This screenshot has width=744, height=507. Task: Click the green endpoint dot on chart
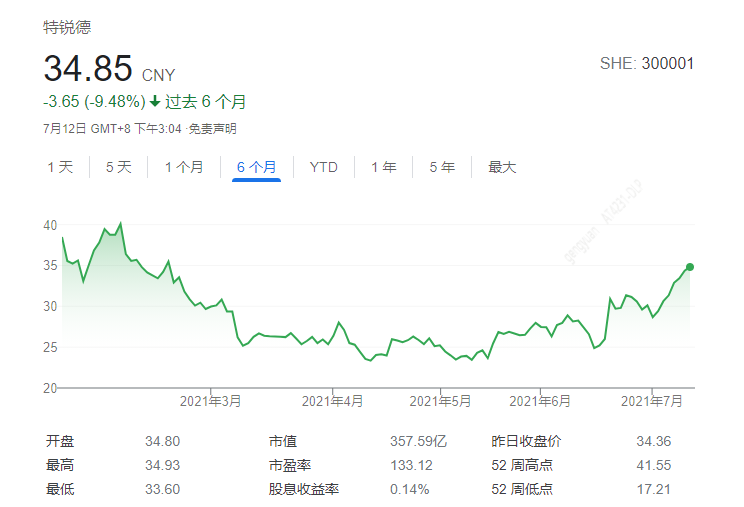pyautogui.click(x=690, y=267)
